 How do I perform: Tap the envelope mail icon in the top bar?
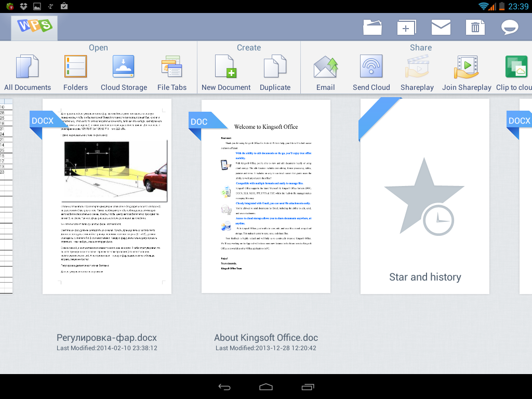tap(441, 27)
